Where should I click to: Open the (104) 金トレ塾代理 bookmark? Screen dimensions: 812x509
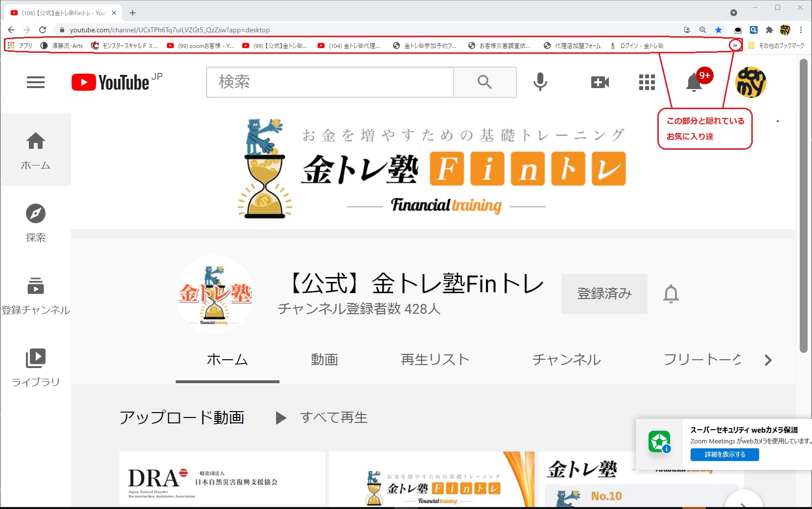349,46
